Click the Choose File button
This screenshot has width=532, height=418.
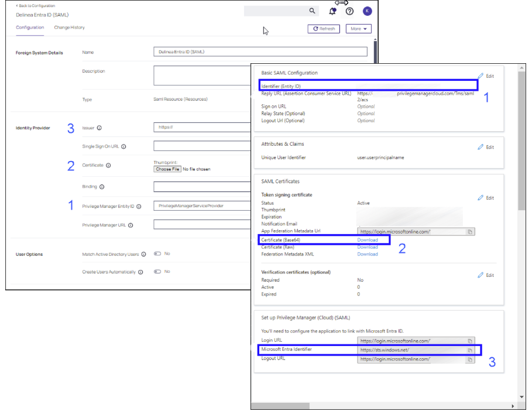(x=167, y=169)
